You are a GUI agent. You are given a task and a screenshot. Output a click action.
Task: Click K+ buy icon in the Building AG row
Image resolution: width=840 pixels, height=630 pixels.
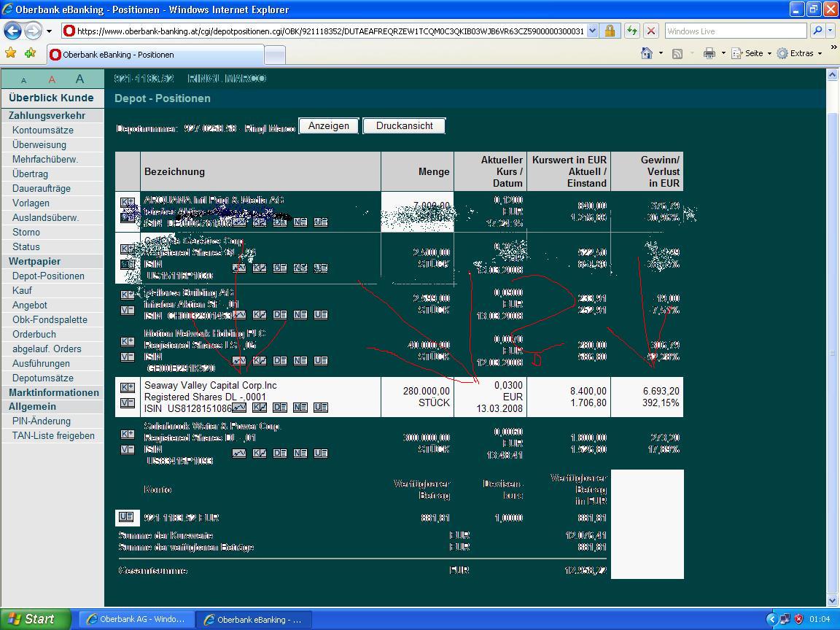(x=128, y=295)
